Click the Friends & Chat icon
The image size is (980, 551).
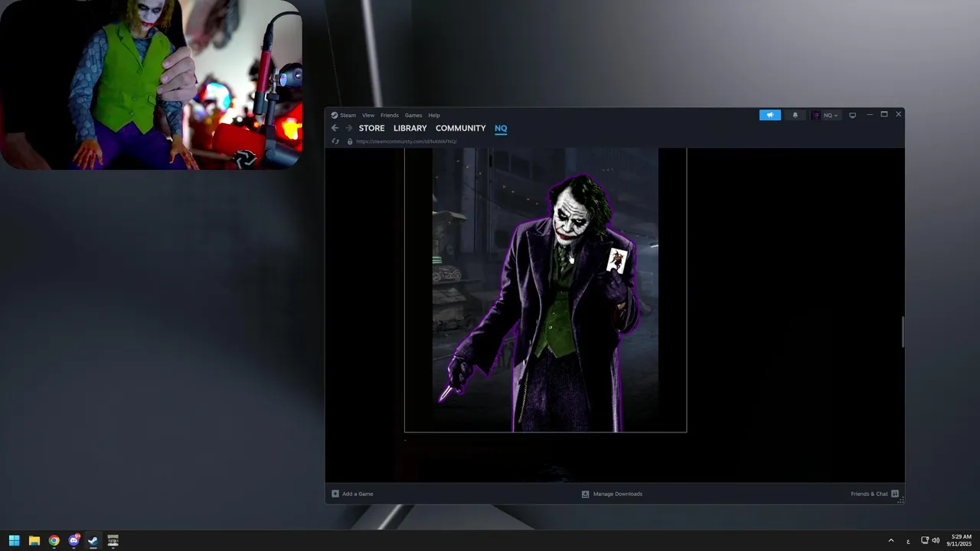point(895,494)
